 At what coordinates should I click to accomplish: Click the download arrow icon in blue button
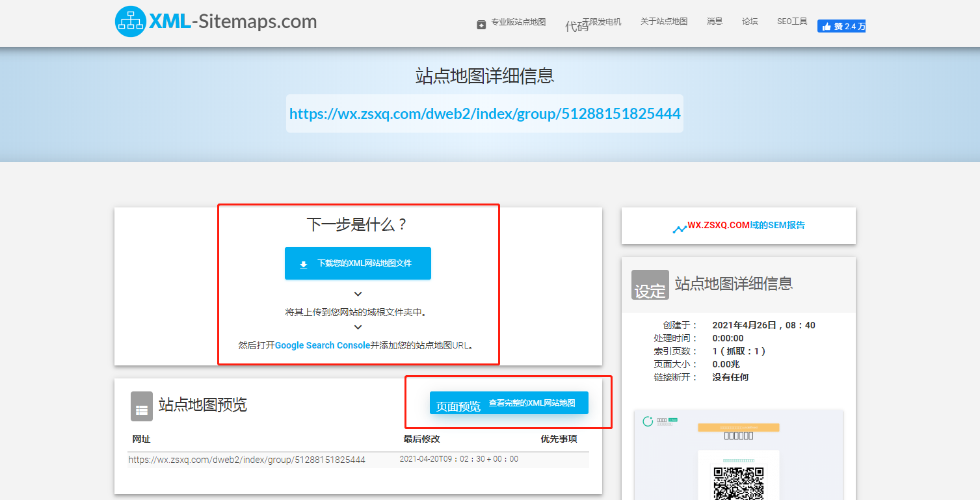pos(303,264)
